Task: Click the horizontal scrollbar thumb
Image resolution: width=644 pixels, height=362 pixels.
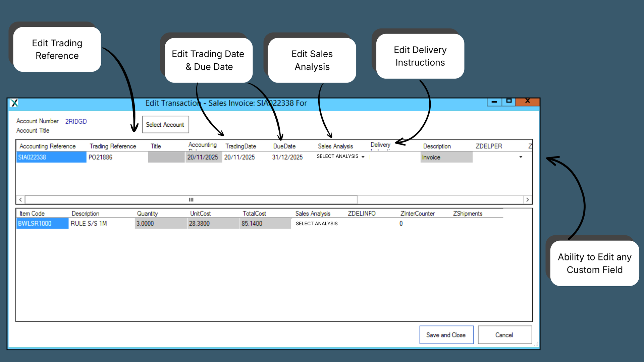Action: [191, 200]
